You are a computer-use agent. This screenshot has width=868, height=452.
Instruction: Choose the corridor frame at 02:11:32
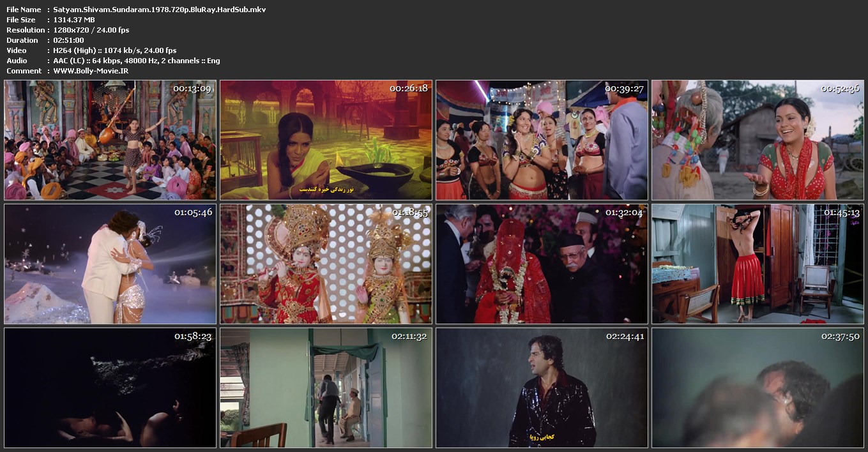326,388
